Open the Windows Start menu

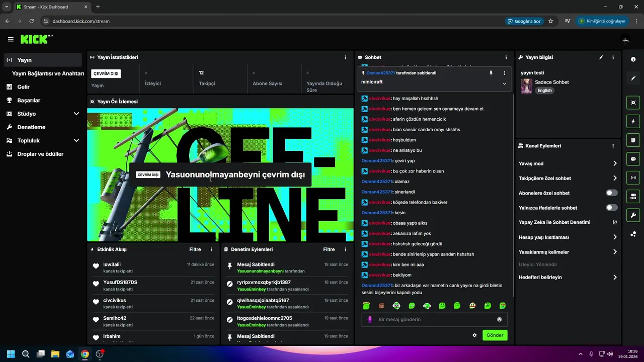11,354
